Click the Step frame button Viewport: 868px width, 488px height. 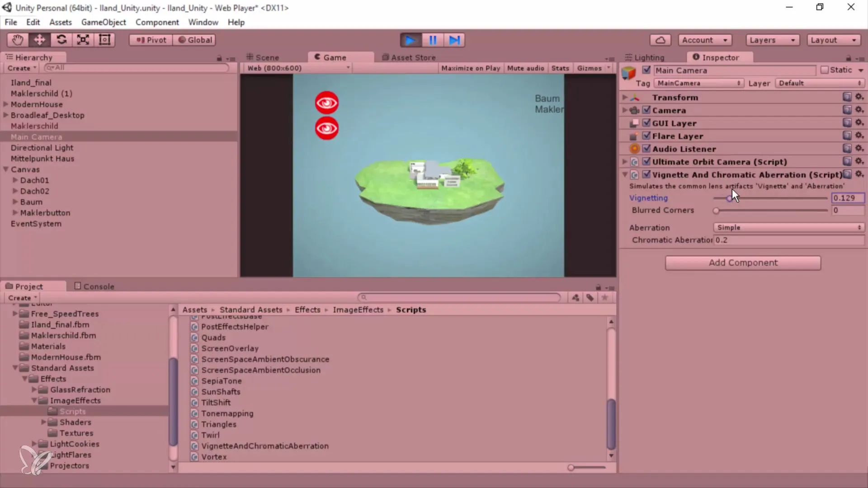(454, 40)
